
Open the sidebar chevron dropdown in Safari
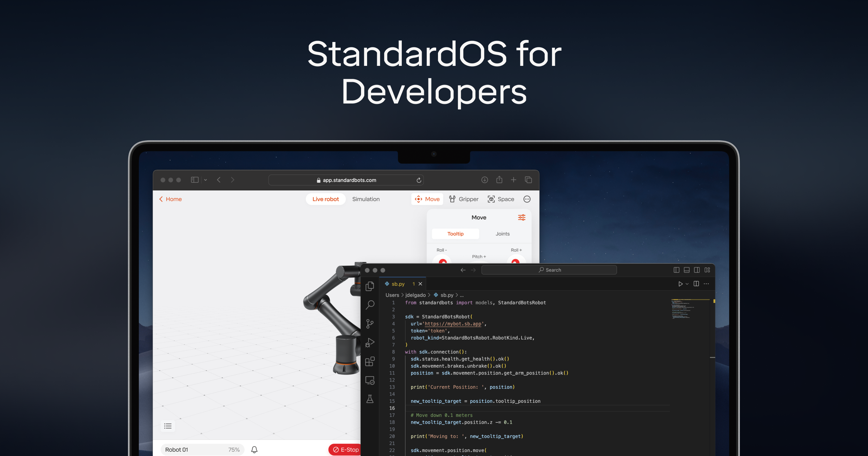(x=205, y=180)
